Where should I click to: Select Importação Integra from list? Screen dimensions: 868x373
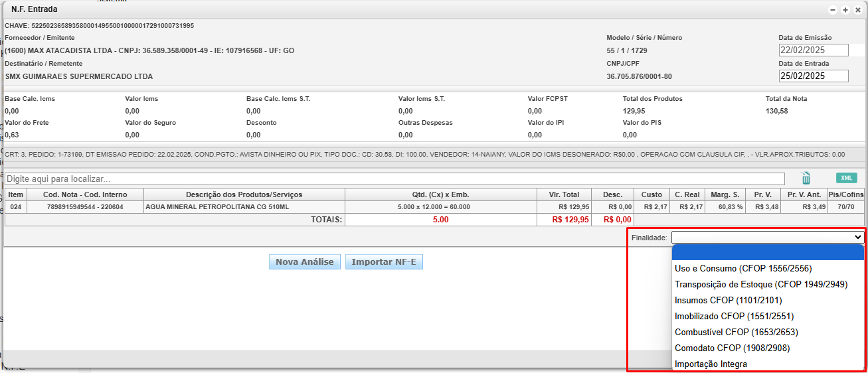[x=711, y=364]
